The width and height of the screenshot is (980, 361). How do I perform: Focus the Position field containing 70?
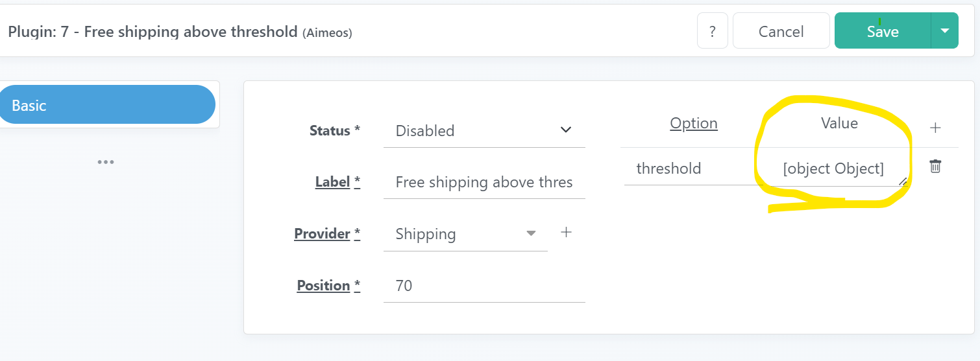pyautogui.click(x=484, y=286)
